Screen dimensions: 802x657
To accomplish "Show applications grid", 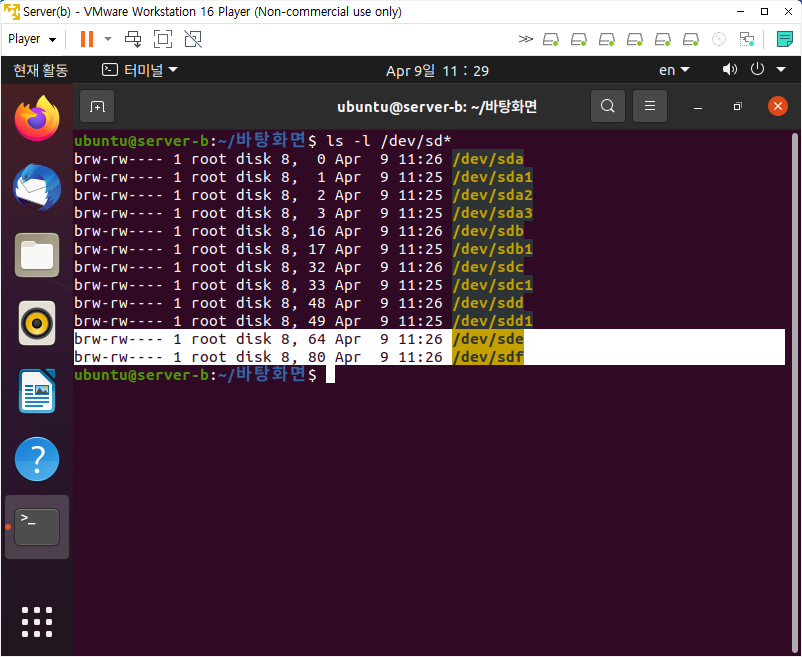I will click(37, 622).
